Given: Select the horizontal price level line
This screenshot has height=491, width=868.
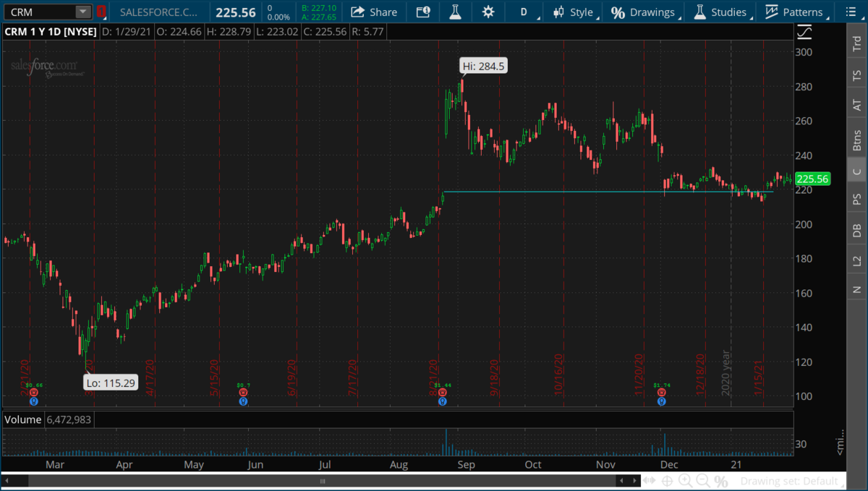Looking at the screenshot, I should click(608, 192).
